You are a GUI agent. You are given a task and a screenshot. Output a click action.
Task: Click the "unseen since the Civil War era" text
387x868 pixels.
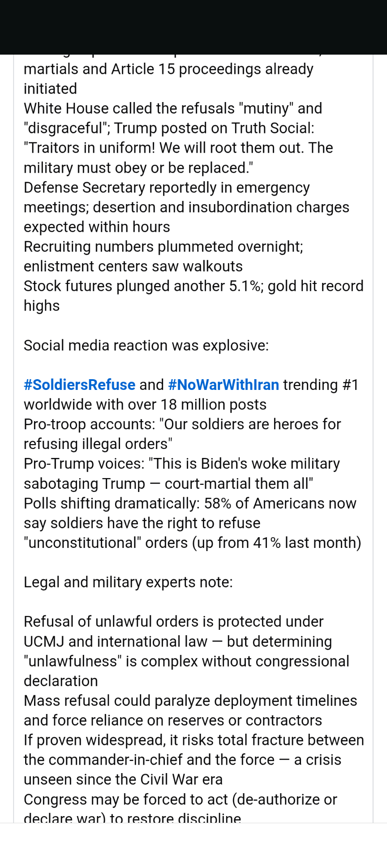[x=123, y=779]
